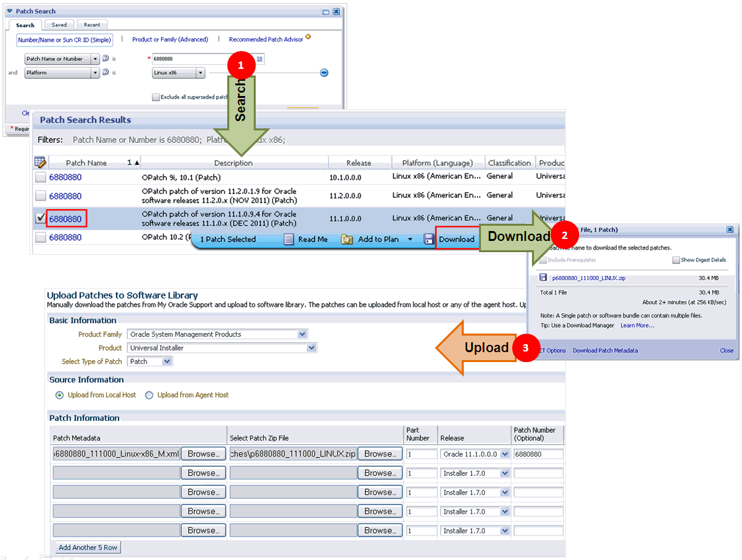Toggle Show Digest Details checkbox
The height and width of the screenshot is (560, 742).
tap(676, 259)
